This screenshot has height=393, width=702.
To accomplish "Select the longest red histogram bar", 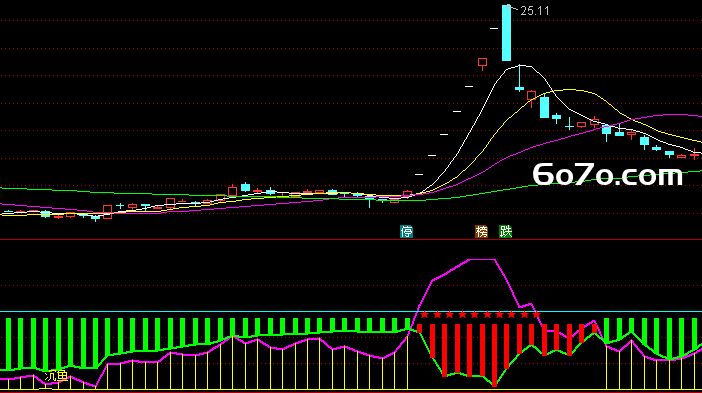I will click(494, 355).
